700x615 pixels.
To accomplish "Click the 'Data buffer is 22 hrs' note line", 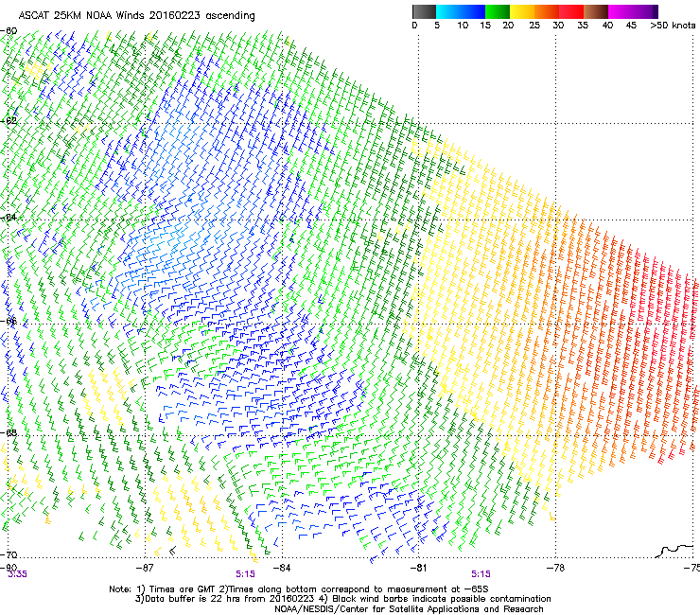I will coord(342,599).
